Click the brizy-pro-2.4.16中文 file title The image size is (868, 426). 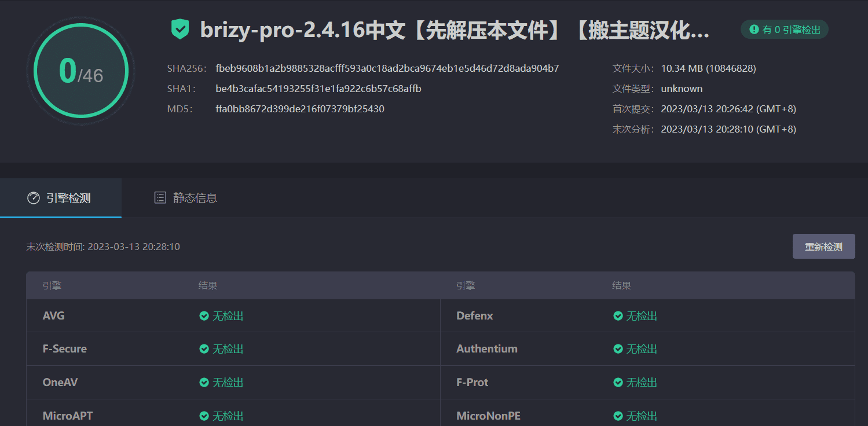click(x=455, y=30)
